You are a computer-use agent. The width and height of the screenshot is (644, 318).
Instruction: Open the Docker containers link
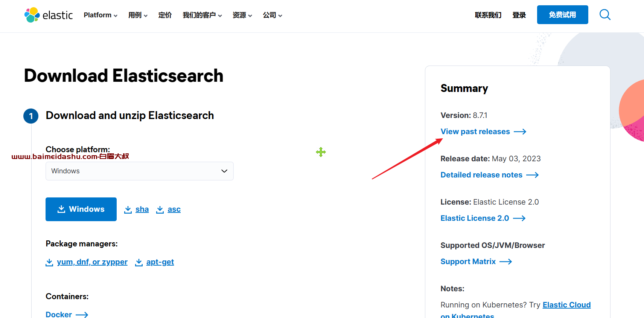[59, 314]
